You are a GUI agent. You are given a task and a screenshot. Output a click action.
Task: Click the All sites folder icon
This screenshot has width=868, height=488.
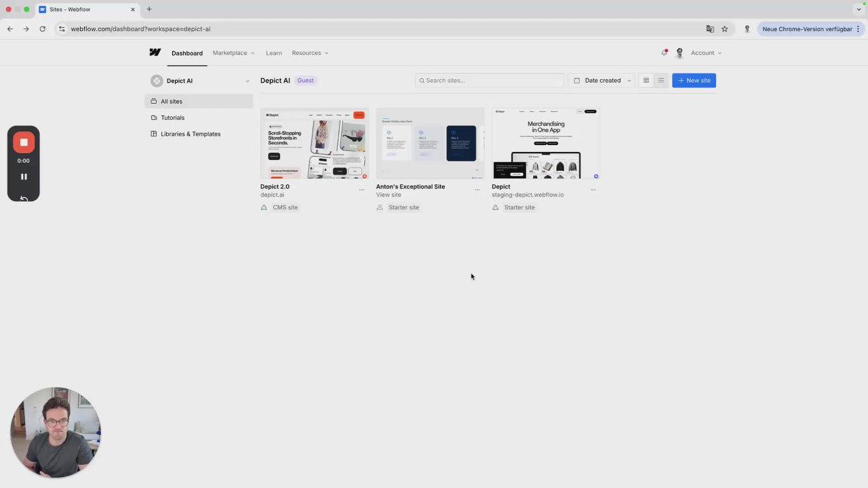[154, 101]
